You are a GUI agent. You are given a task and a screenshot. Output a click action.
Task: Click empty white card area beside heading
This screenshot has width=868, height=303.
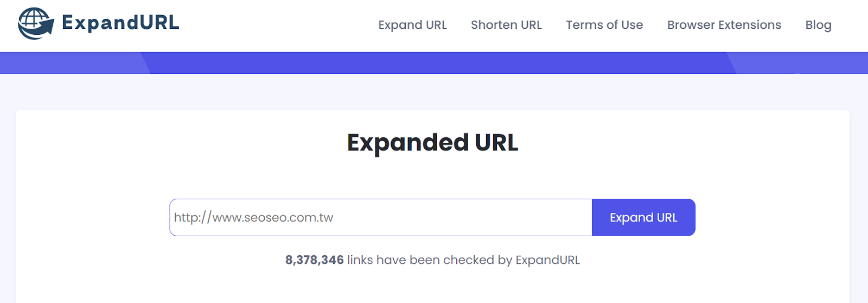click(x=678, y=143)
